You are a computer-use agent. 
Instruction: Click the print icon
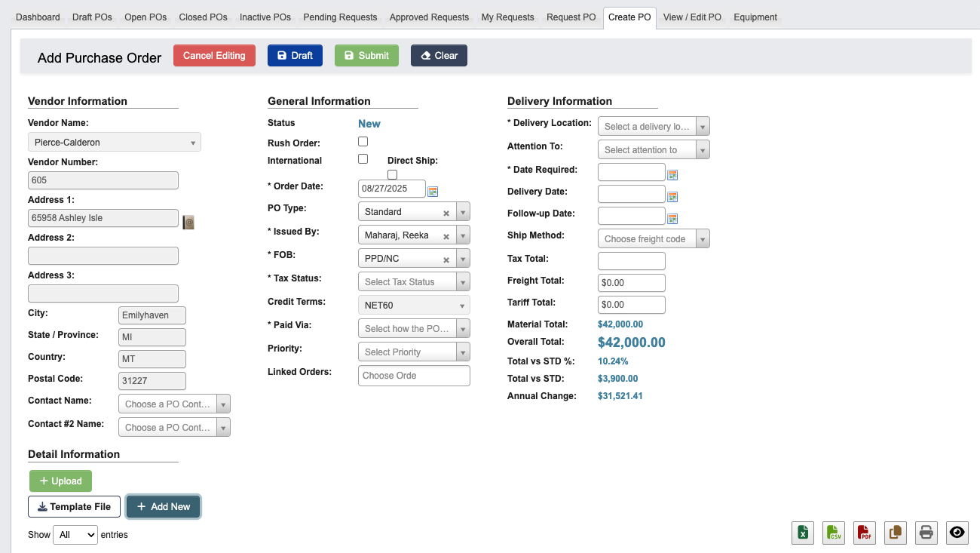pos(926,533)
